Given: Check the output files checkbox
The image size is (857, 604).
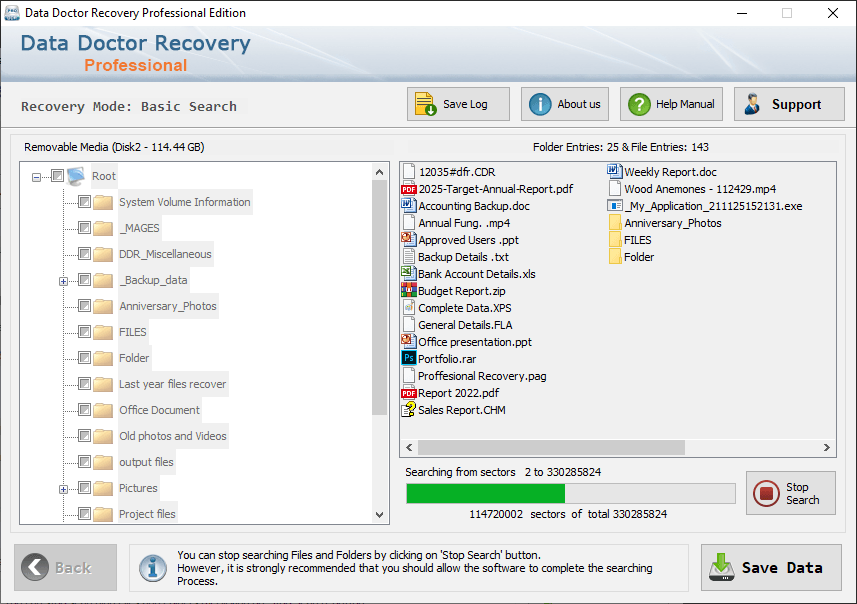Looking at the screenshot, I should point(84,461).
